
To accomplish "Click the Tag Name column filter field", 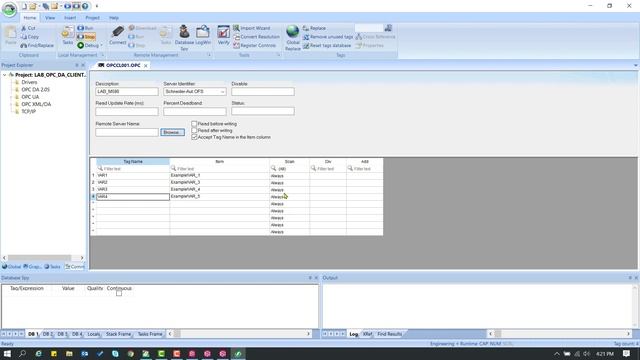I will coord(133,169).
